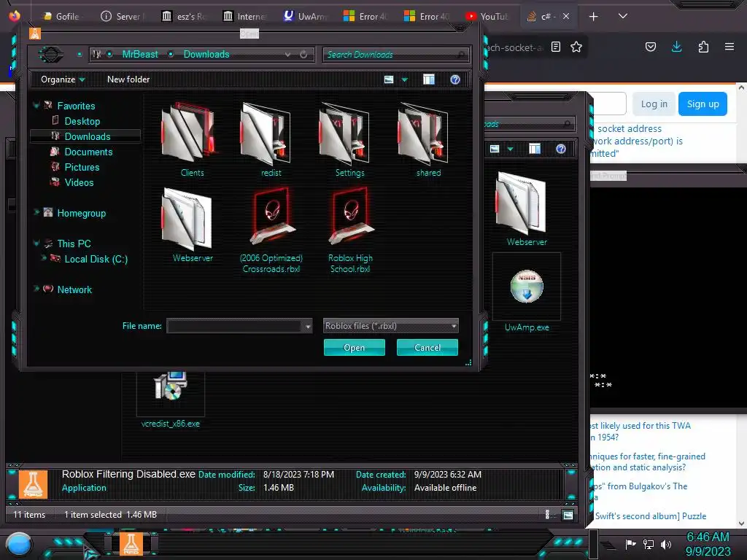Show the preview pane in Open dialog
Viewport: 747px width, 560px height.
click(x=429, y=79)
